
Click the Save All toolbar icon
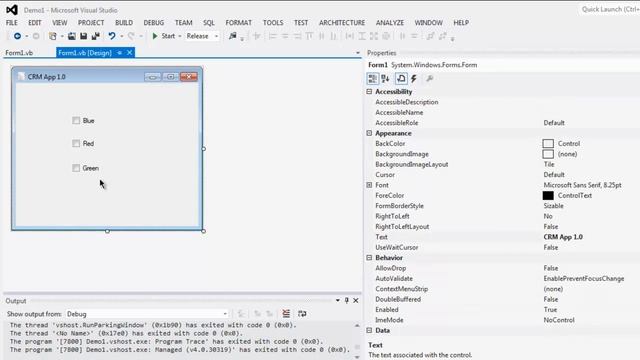click(x=96, y=36)
